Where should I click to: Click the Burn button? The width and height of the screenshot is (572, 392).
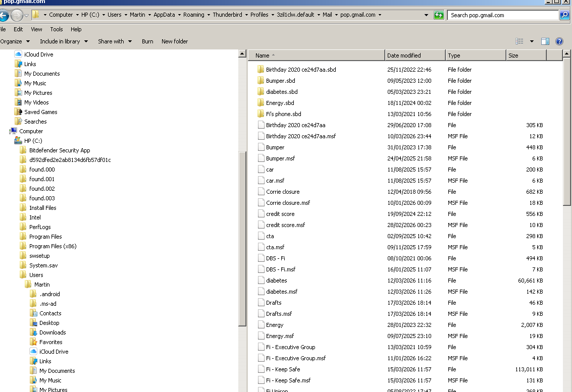point(147,41)
